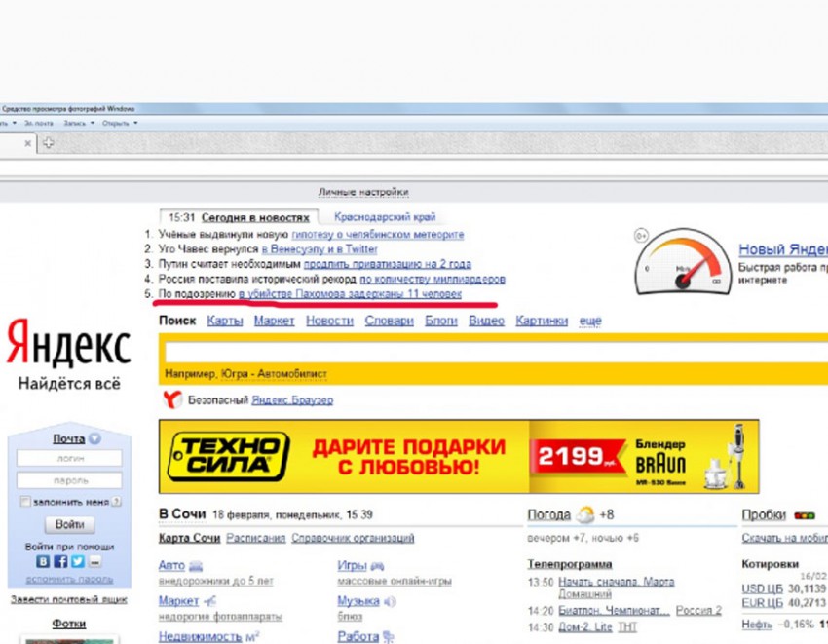The width and height of the screenshot is (828, 644).
Task: Click the red Yandex Browser icon
Action: click(x=172, y=399)
